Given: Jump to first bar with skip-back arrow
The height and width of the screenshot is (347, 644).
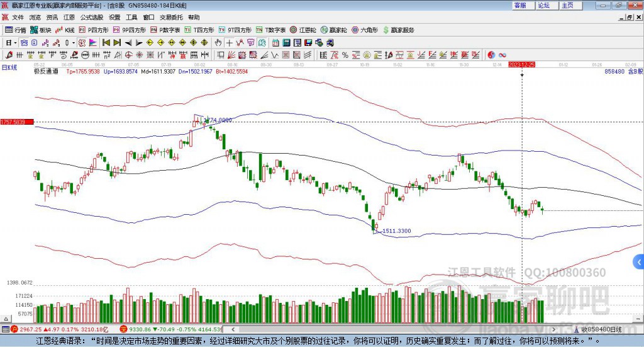Looking at the screenshot, I should click(x=106, y=43).
